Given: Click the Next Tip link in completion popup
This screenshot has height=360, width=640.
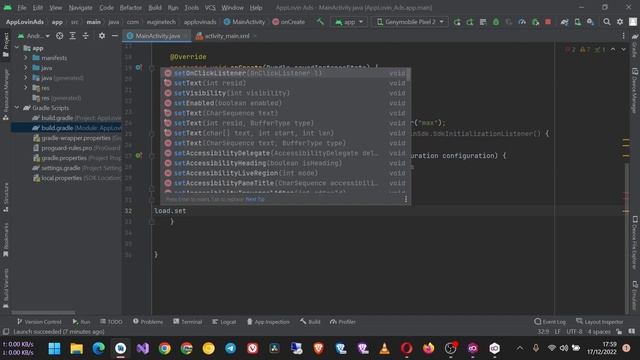Looking at the screenshot, I should click(x=255, y=199).
